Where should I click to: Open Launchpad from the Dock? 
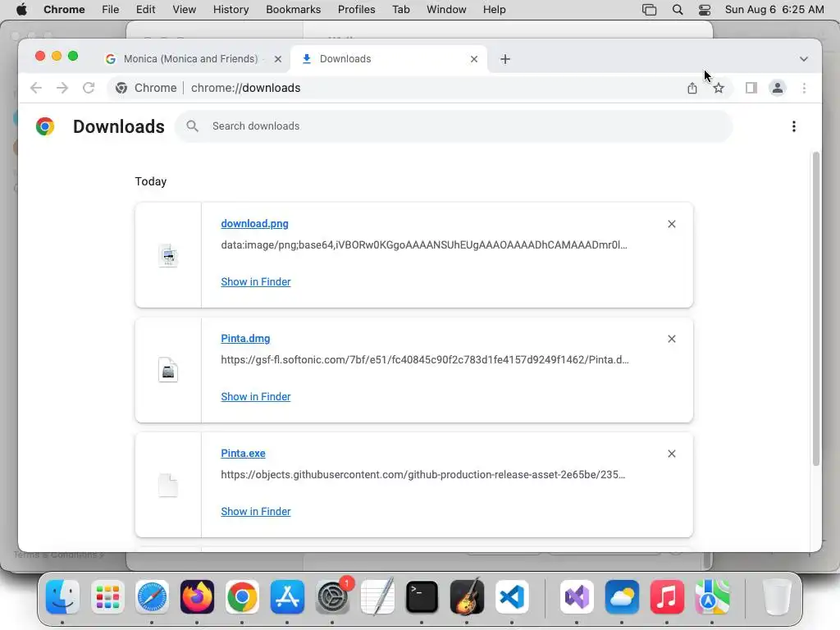[x=107, y=597]
